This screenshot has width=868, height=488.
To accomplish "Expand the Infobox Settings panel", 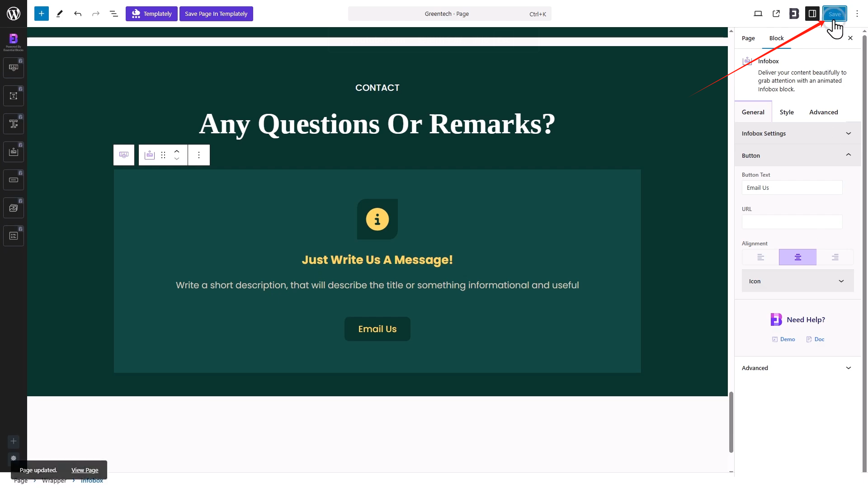I will click(797, 133).
